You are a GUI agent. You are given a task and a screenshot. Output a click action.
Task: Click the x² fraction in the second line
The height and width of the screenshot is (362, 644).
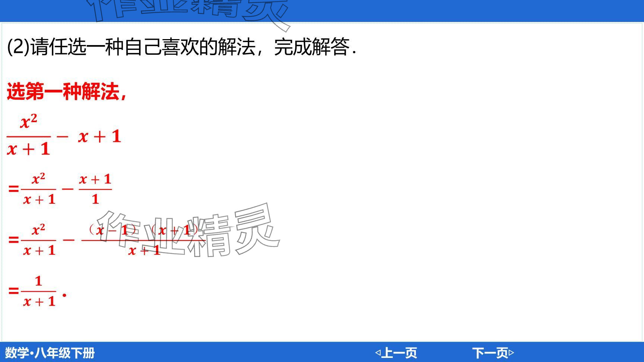click(x=39, y=189)
